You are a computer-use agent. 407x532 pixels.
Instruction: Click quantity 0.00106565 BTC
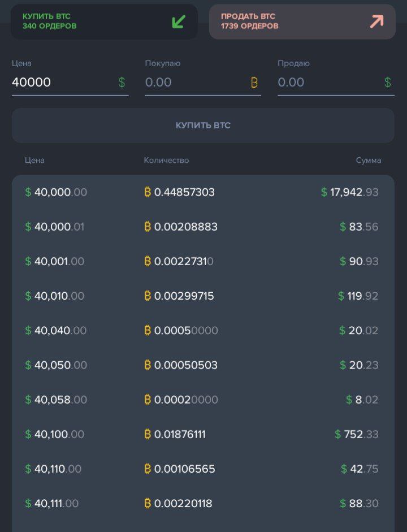tap(179, 469)
